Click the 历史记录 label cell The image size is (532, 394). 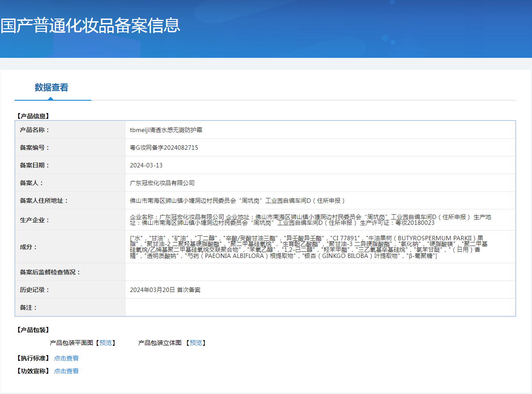70,290
